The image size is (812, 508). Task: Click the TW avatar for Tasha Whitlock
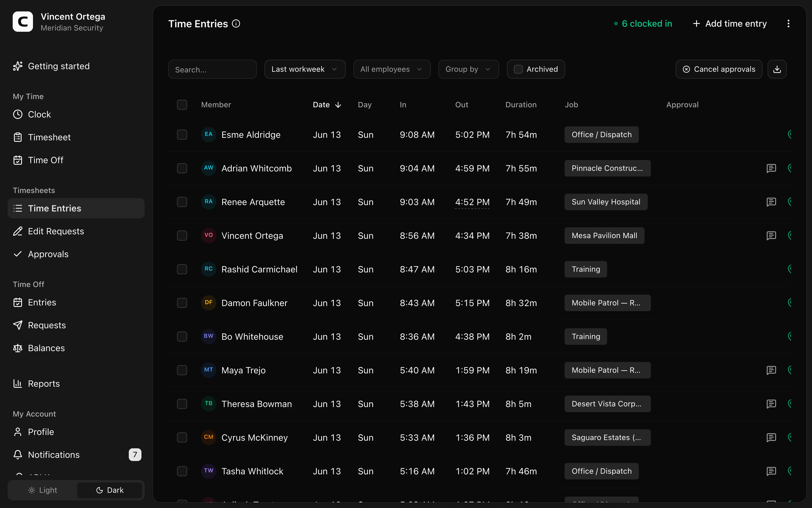(x=208, y=471)
